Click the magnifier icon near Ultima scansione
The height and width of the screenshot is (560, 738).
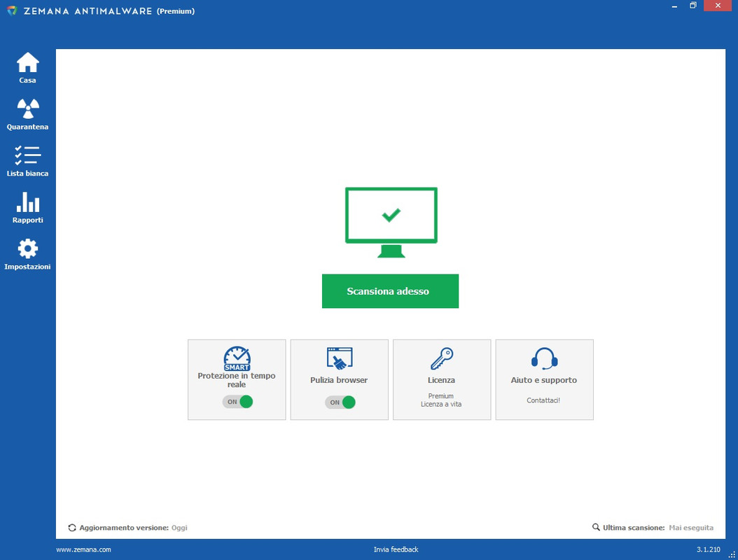tap(596, 527)
